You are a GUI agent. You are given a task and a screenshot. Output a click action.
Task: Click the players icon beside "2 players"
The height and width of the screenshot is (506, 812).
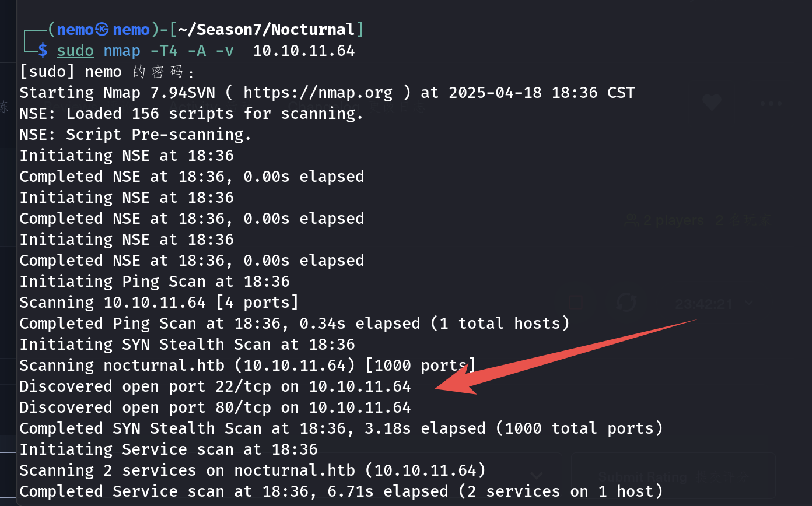pos(631,220)
